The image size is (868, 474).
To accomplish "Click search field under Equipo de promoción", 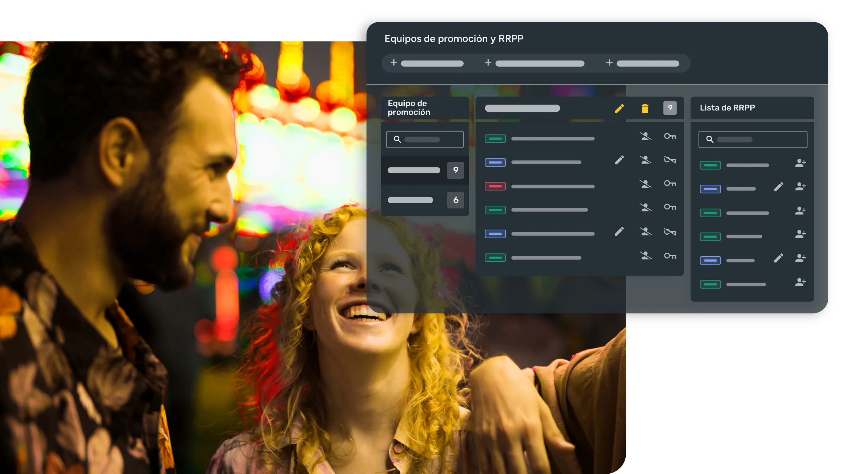I will point(425,140).
